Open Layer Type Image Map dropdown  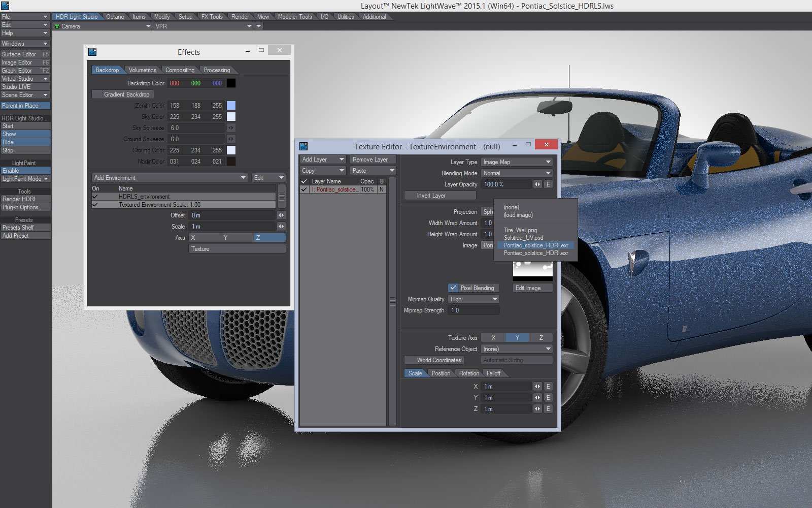[x=517, y=162]
